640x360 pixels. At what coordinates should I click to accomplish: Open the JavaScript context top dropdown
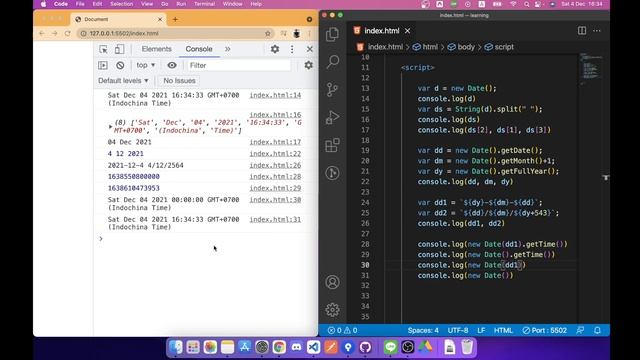(146, 65)
